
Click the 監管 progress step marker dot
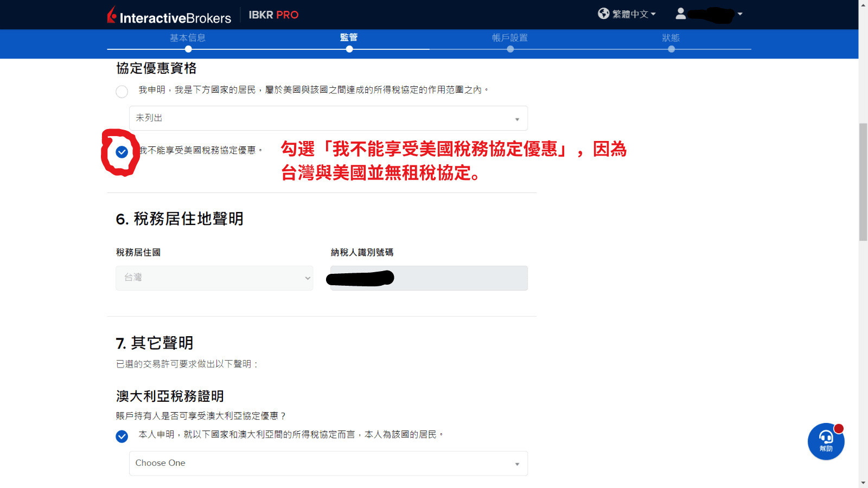coord(349,49)
